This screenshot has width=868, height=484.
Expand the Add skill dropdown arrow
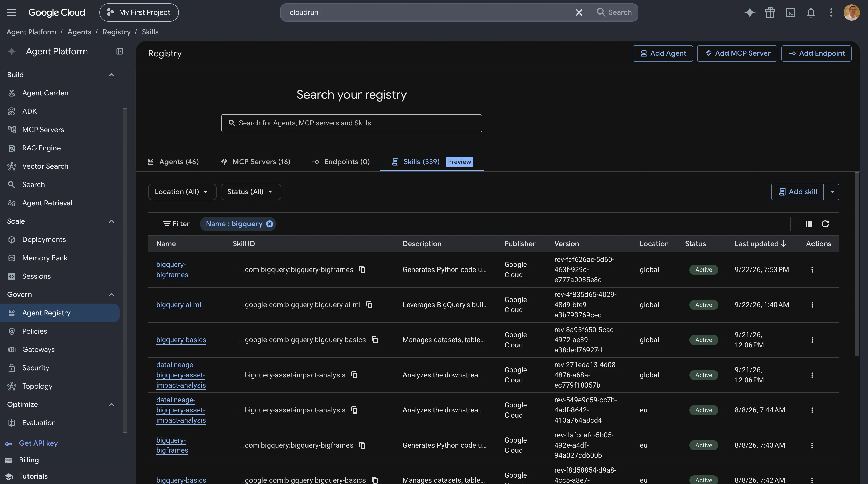(x=832, y=192)
